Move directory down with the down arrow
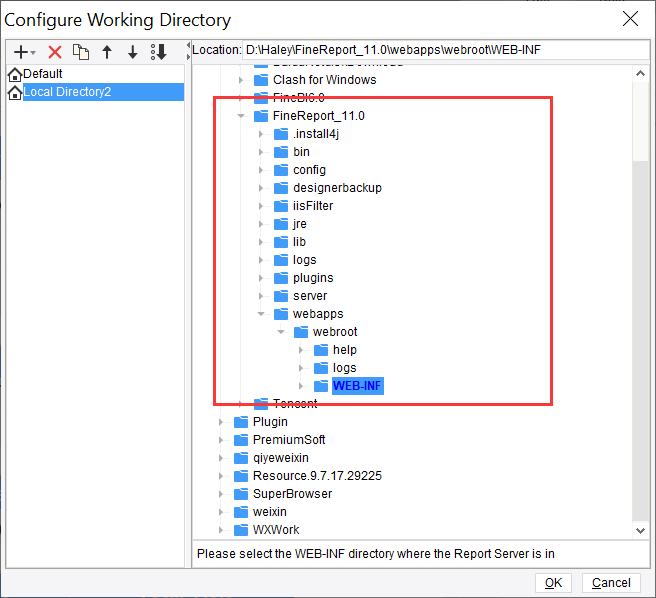This screenshot has width=656, height=598. pos(133,52)
